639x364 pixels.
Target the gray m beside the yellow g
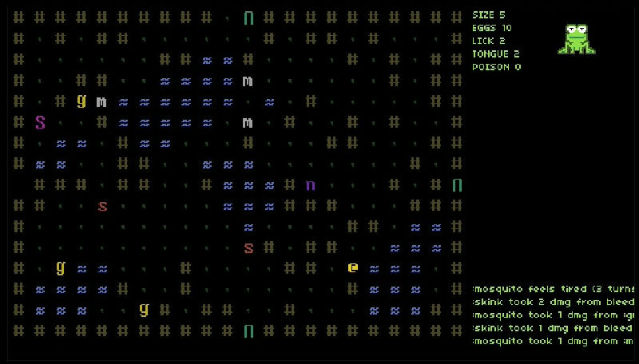(101, 102)
